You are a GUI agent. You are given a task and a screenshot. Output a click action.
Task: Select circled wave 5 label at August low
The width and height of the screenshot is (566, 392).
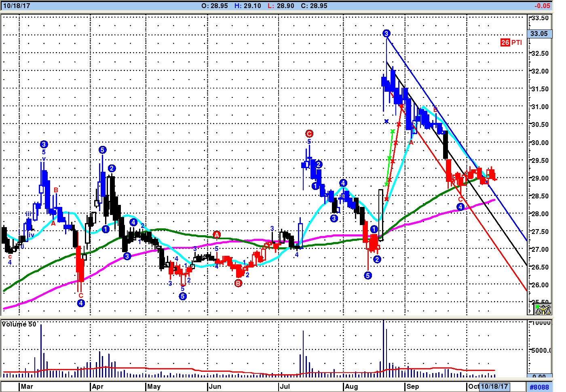click(368, 276)
